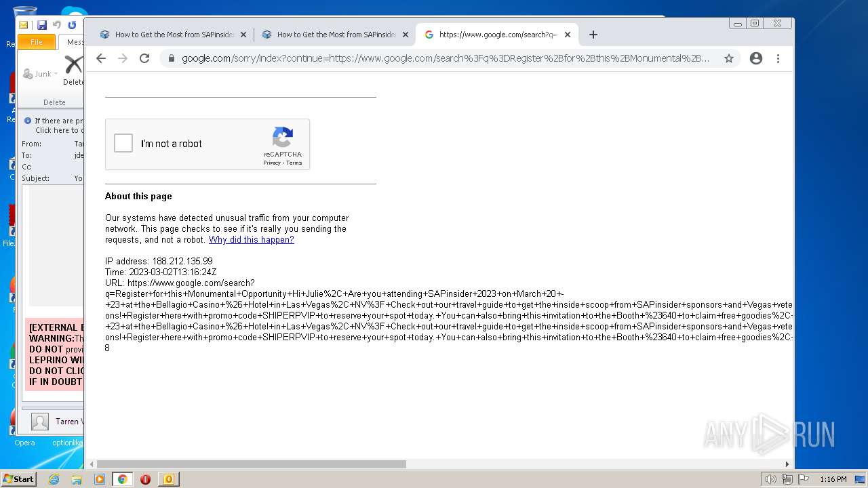This screenshot has height=488, width=868.
Task: Open the 'Why did this happen?' link
Action: click(251, 239)
